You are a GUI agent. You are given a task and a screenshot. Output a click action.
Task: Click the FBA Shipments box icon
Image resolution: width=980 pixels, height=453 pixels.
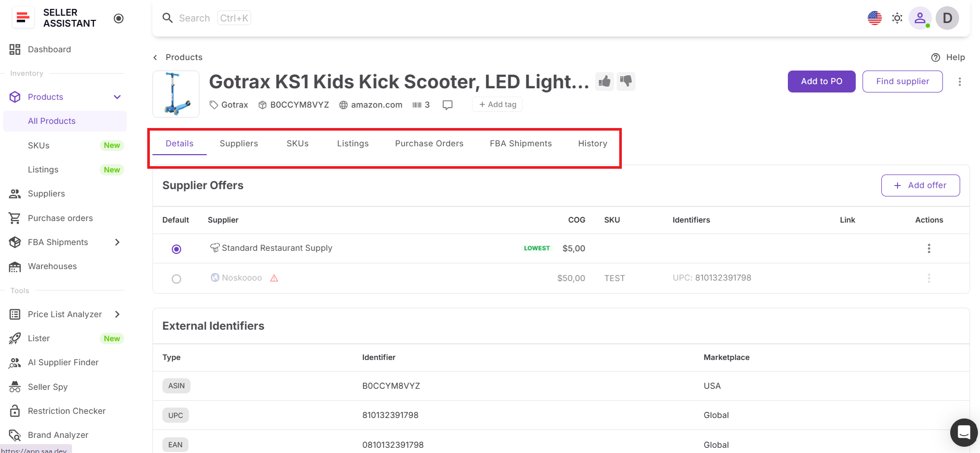15,242
